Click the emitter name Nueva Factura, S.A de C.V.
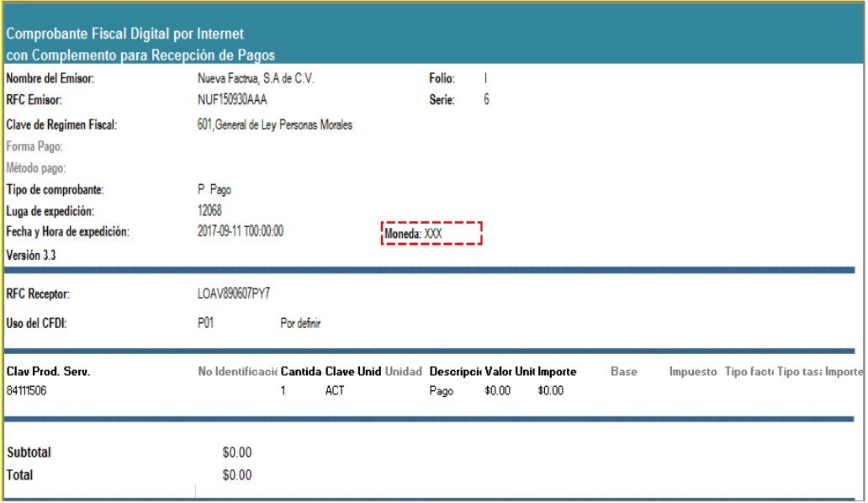 (x=255, y=79)
